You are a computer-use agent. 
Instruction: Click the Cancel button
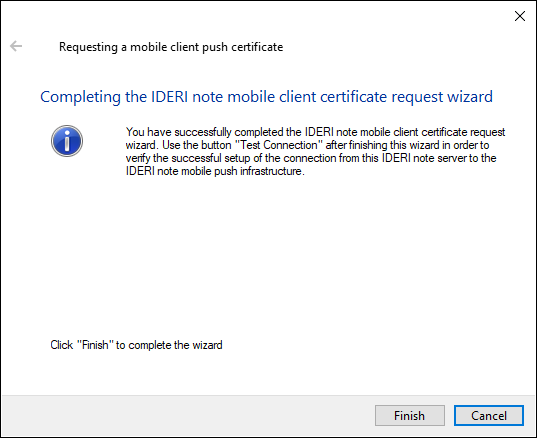coord(489,415)
